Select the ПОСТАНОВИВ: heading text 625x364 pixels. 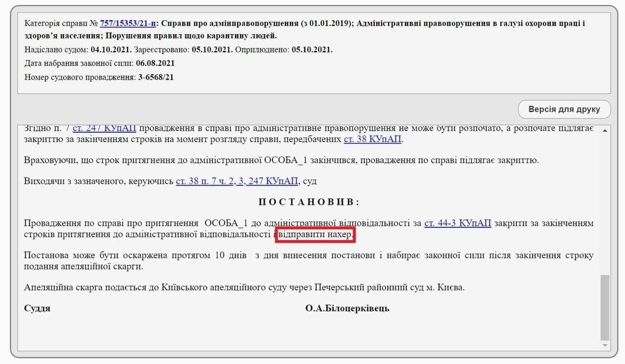click(309, 202)
